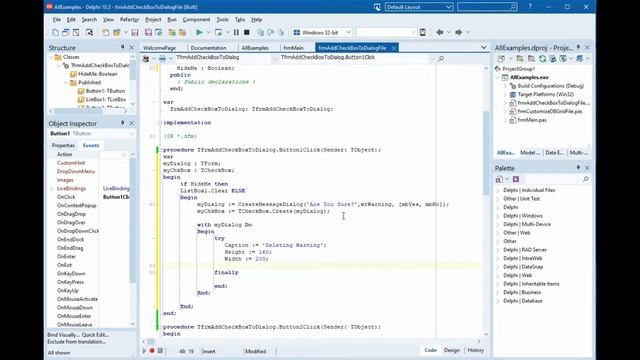Select frmCustomizeDBGridFile.pas in project tree
Viewport: 640px width, 360px height.
549,111
